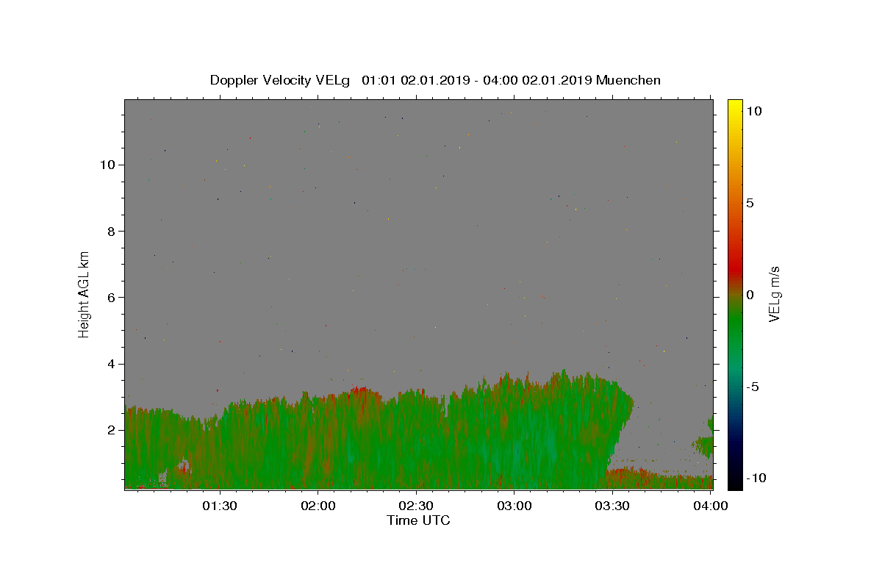Click the start date '01:01 02.01.2019' in title
The height and width of the screenshot is (588, 882).
click(x=416, y=80)
